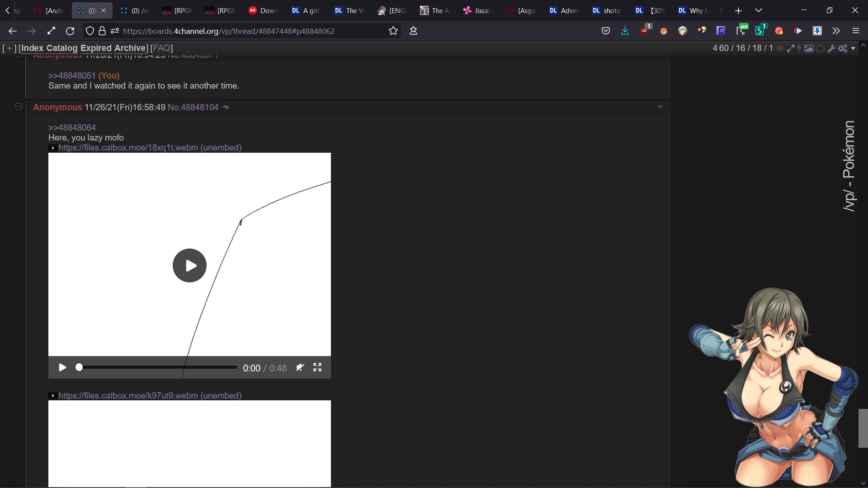Open the gallery image icon in header
The image size is (868, 488).
pyautogui.click(x=809, y=49)
